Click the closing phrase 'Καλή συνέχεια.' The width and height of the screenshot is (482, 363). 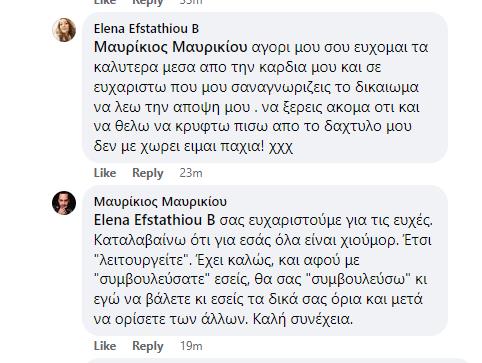point(303,319)
